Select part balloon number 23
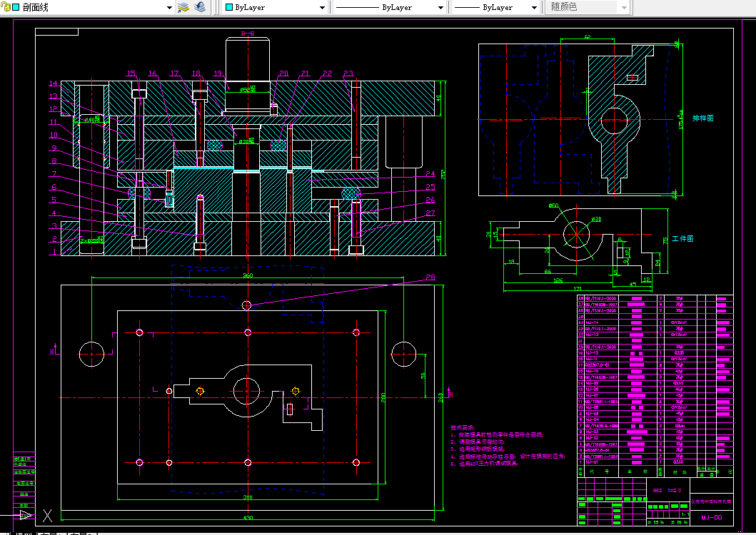 point(348,73)
